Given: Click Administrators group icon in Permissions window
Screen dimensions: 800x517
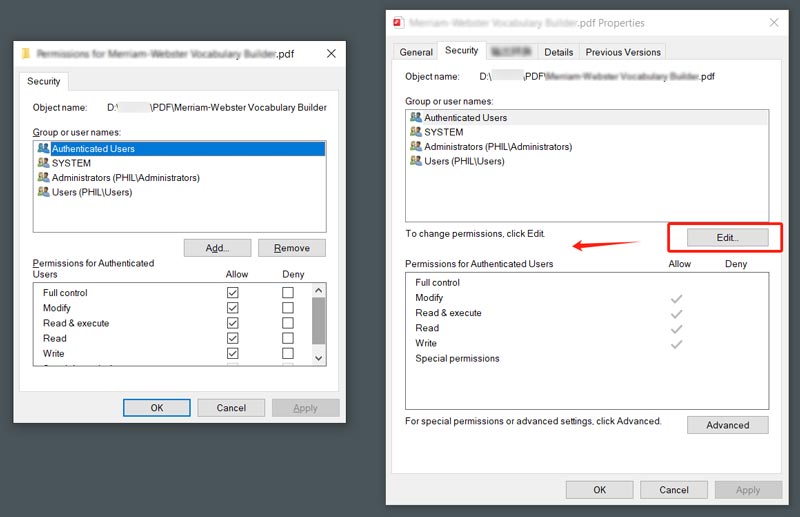Looking at the screenshot, I should click(43, 177).
